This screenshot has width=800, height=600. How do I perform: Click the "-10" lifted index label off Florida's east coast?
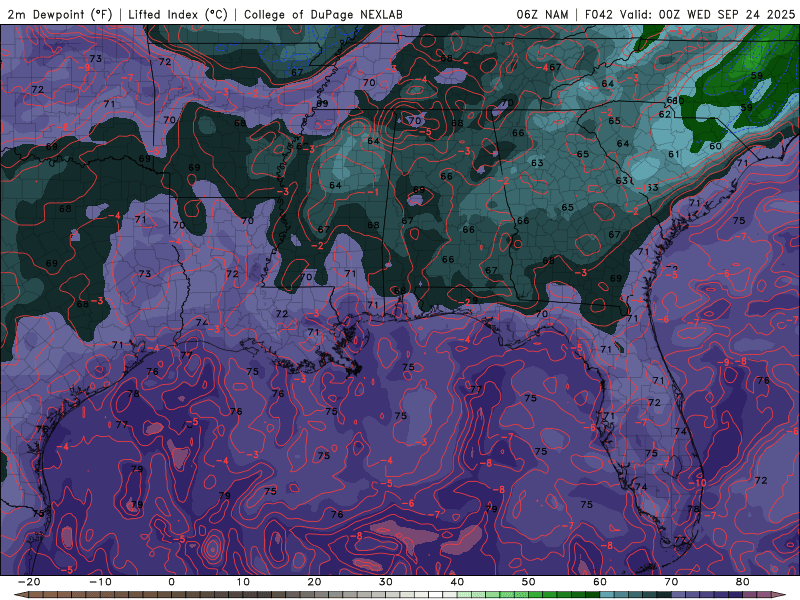(x=697, y=483)
